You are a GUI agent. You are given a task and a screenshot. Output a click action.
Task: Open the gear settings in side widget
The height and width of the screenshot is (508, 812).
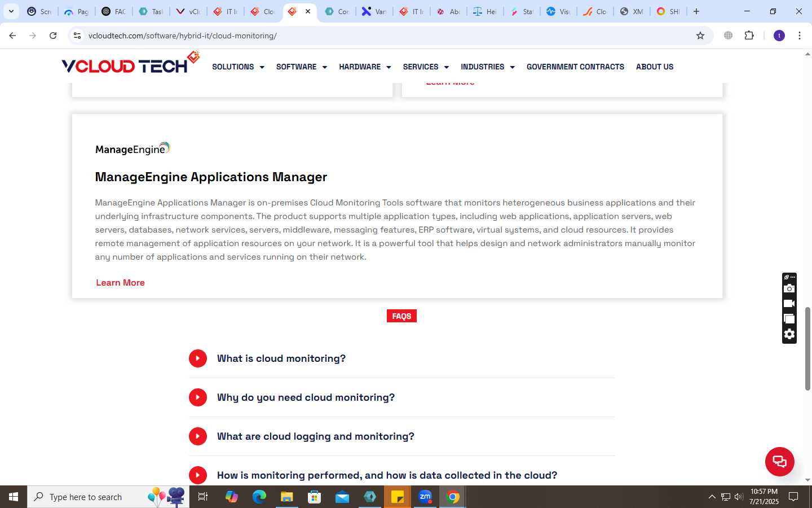point(789,334)
